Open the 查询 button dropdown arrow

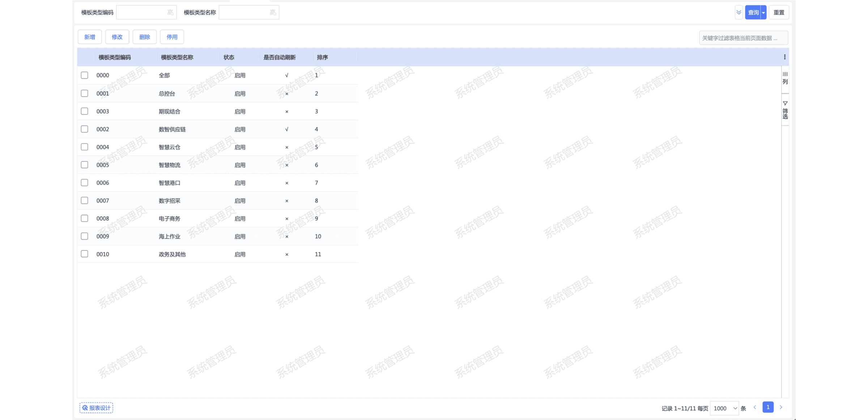763,13
